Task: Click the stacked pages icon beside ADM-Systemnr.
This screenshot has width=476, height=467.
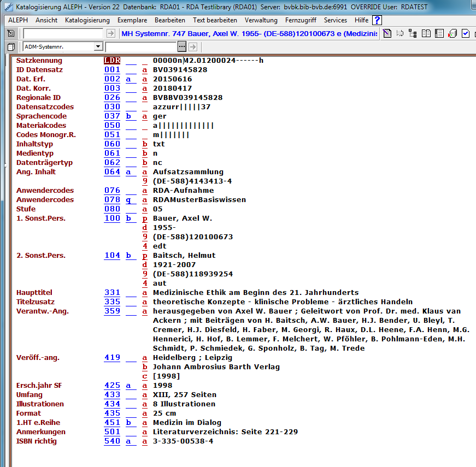Action: tap(11, 47)
